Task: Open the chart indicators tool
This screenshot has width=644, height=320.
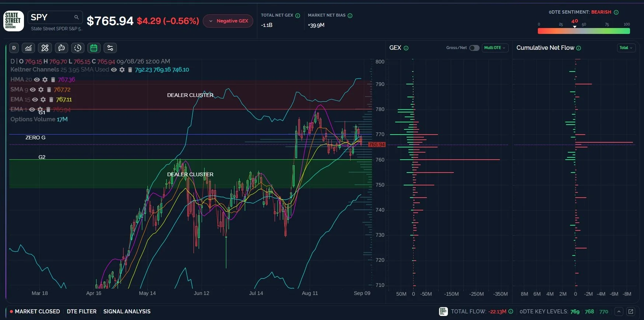Action: (x=29, y=48)
